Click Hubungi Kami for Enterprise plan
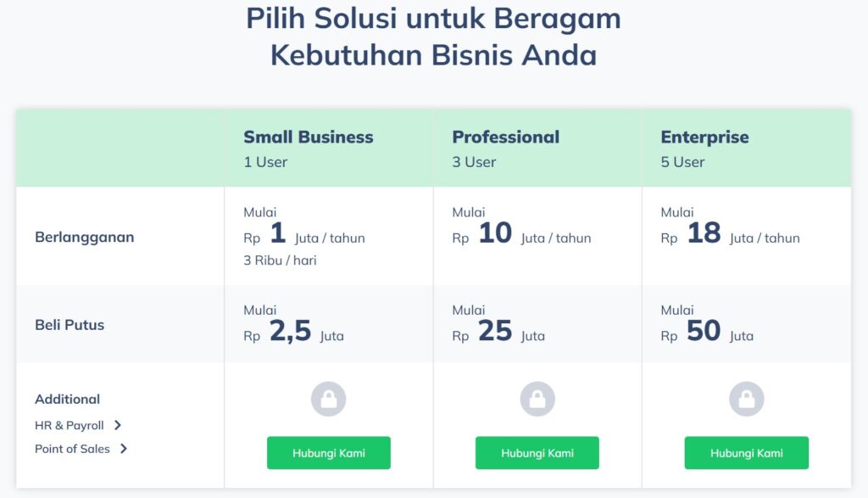This screenshot has width=868, height=498. [746, 452]
